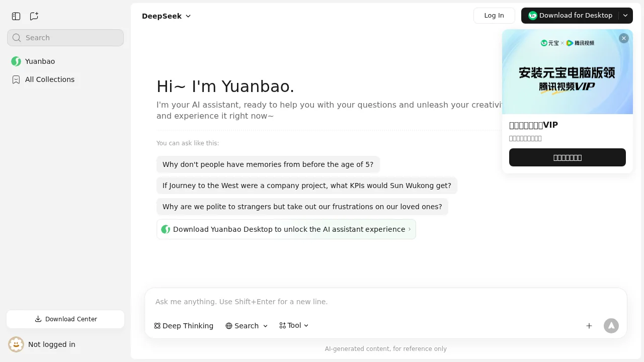Click the search magnifier icon
Viewport: 644px width, 362px height.
tap(17, 38)
